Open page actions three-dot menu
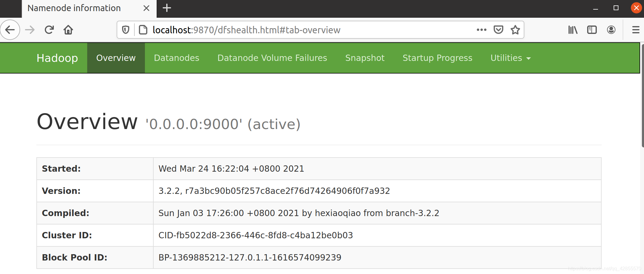The height and width of the screenshot is (274, 644). (x=481, y=30)
